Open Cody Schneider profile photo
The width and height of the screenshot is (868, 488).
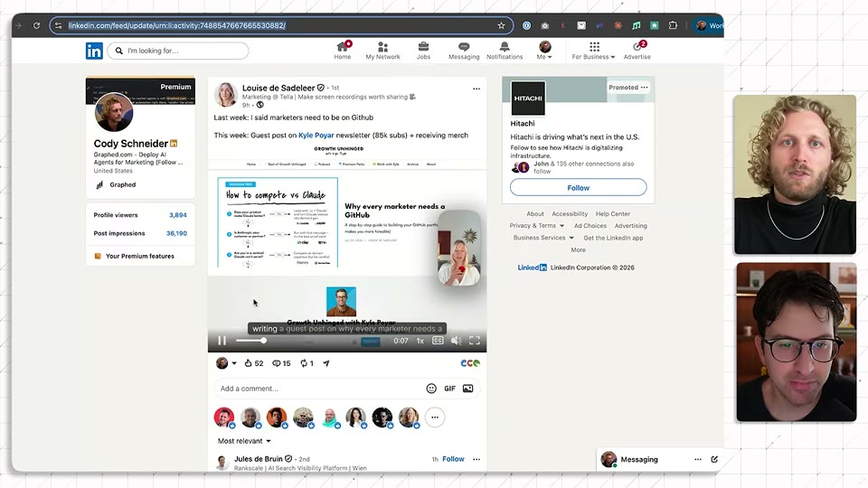pos(114,112)
